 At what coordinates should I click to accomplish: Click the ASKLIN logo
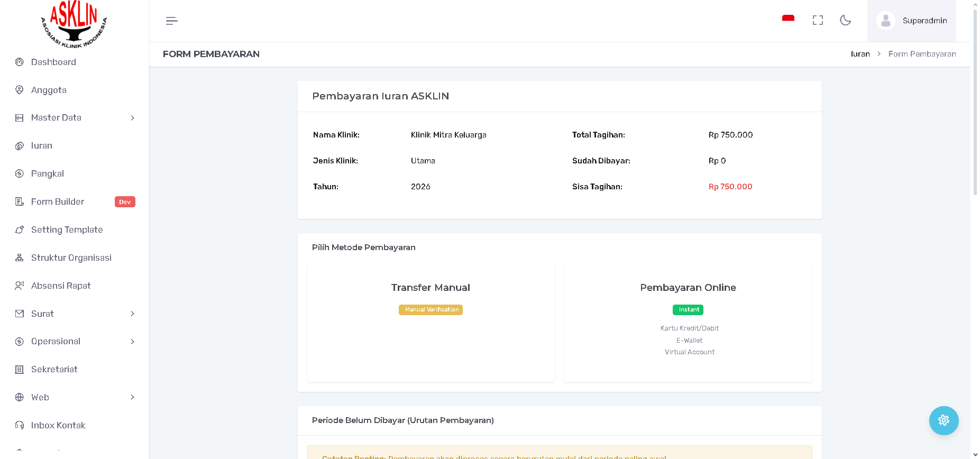(x=74, y=24)
